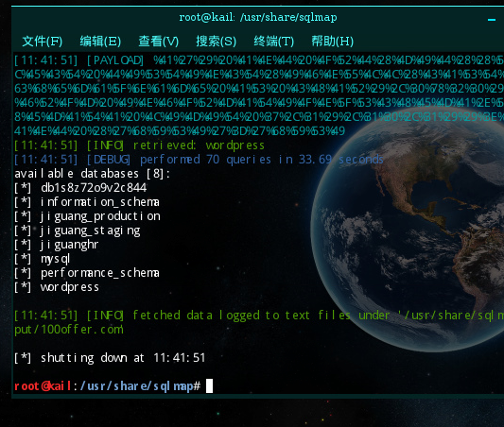Screen dimensions: 504x427
Task: Click the performance_schema database line
Action: [x=87, y=273]
